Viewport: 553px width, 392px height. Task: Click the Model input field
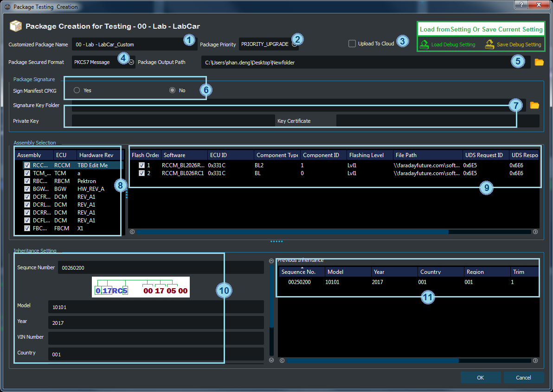pos(156,307)
